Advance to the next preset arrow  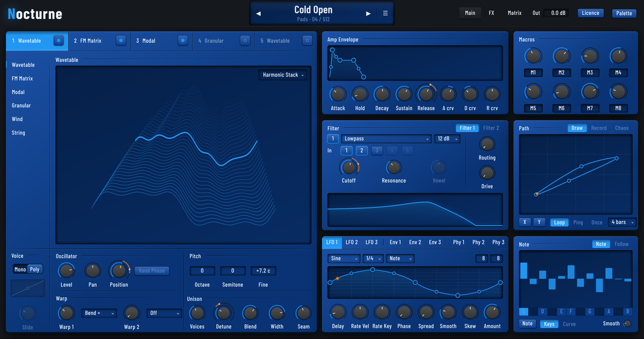click(x=368, y=13)
